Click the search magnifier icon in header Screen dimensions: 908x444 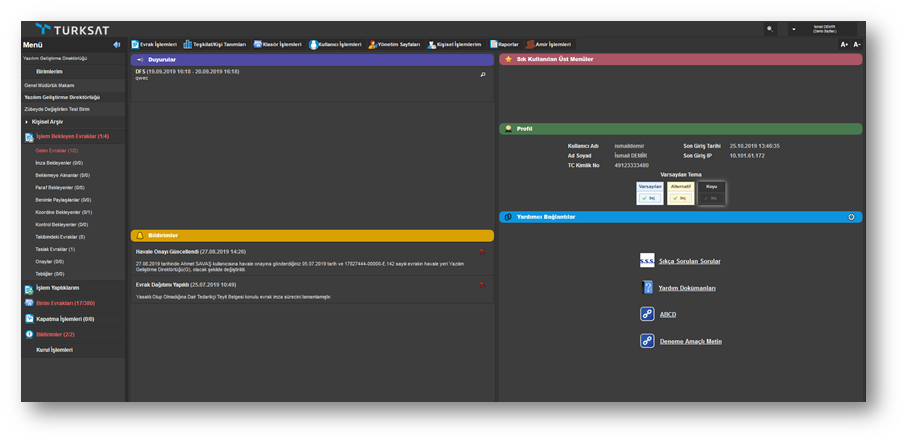tap(769, 30)
